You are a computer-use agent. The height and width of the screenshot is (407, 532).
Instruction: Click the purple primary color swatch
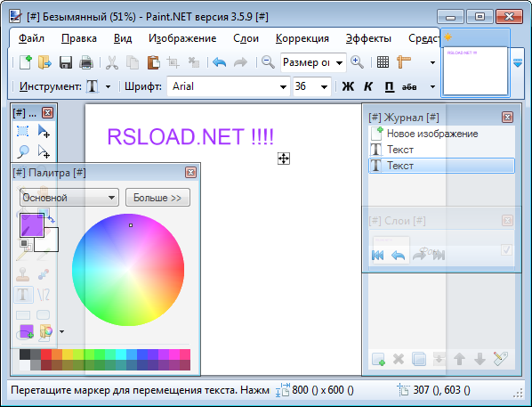tap(31, 225)
